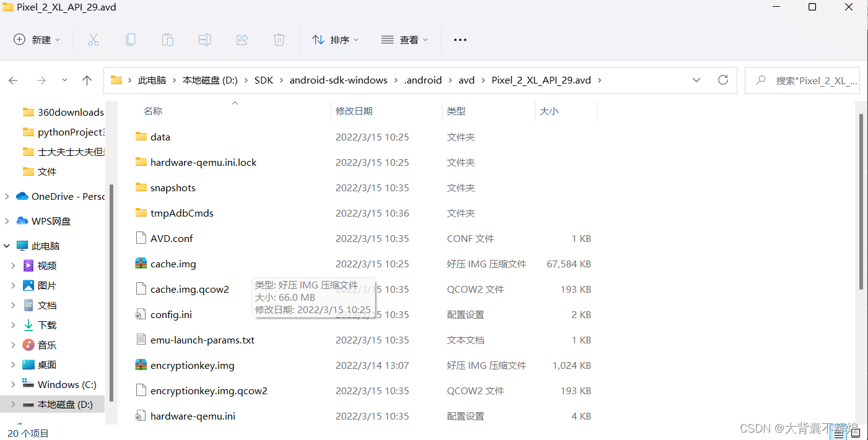Open the snapshots folder

tap(173, 187)
